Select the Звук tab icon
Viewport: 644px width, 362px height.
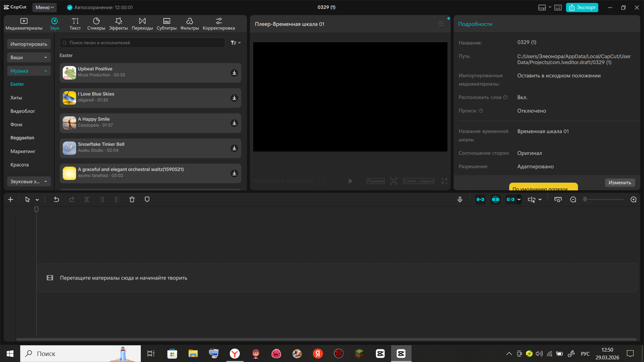point(54,21)
